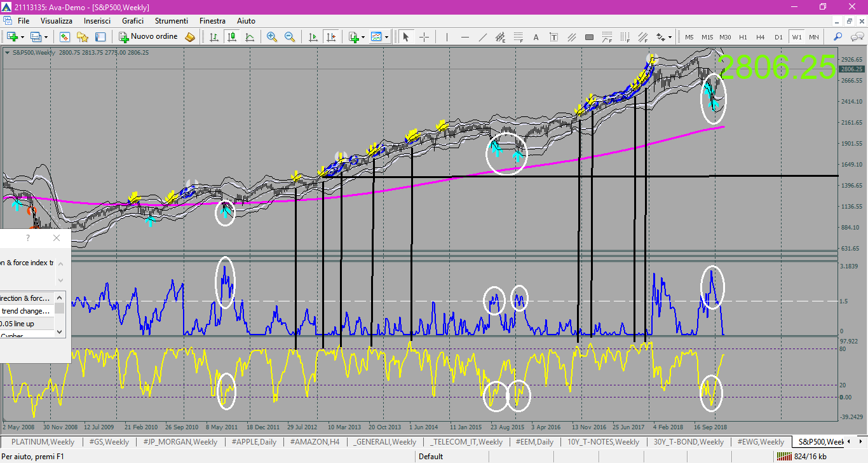
Task: Open the profiles icon
Action: point(36,37)
